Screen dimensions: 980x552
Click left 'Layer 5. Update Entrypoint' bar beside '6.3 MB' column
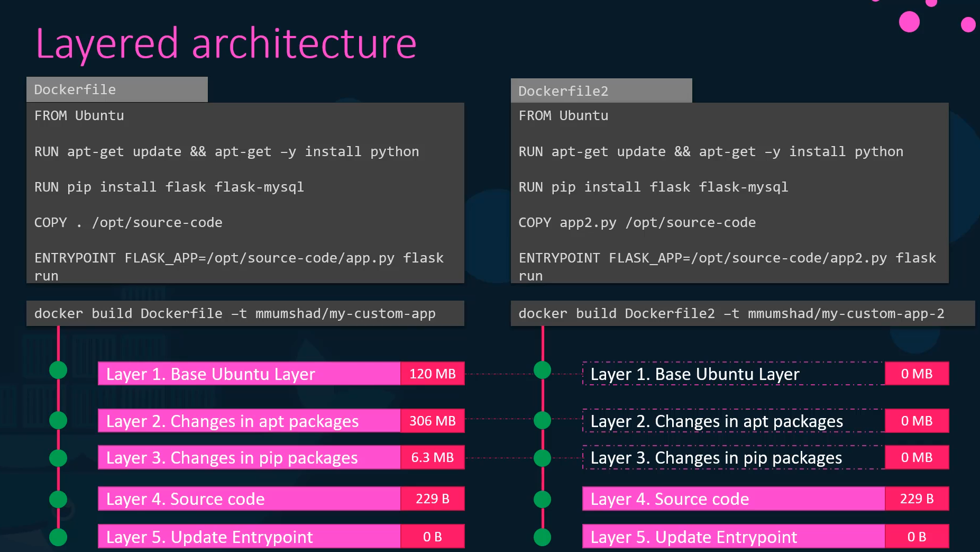249,537
